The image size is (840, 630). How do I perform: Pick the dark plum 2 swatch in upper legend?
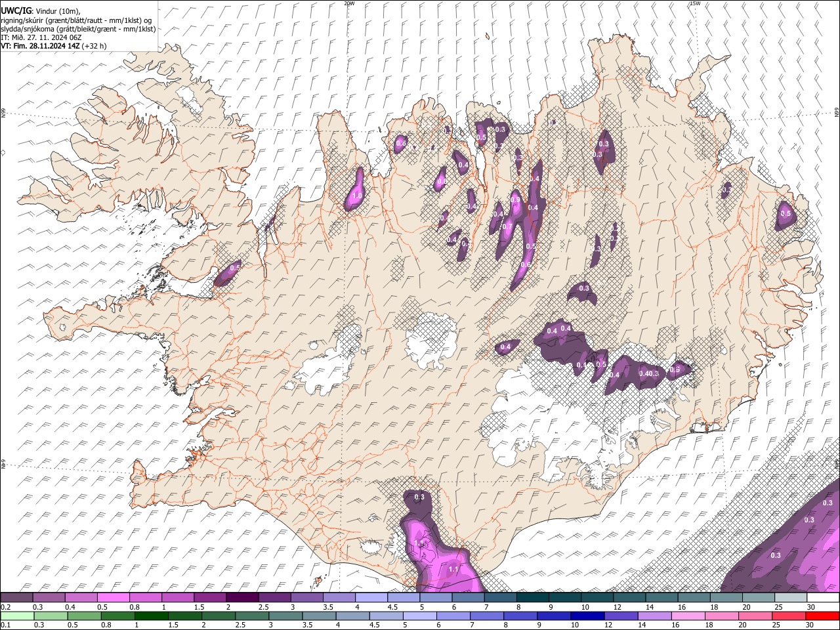pos(241,598)
